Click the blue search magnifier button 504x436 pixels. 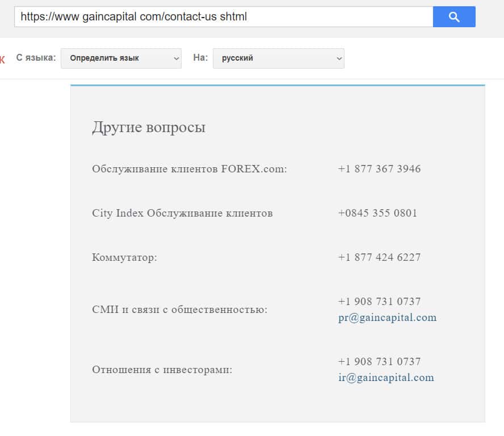tap(454, 16)
